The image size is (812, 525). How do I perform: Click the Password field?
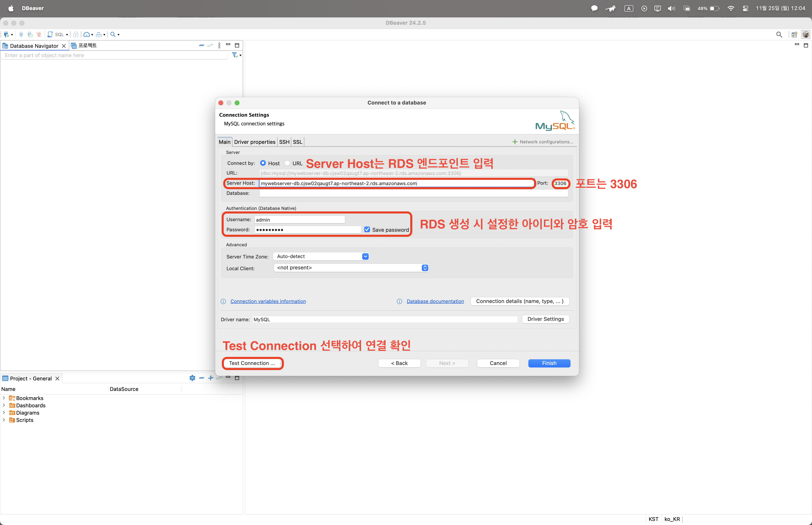308,230
